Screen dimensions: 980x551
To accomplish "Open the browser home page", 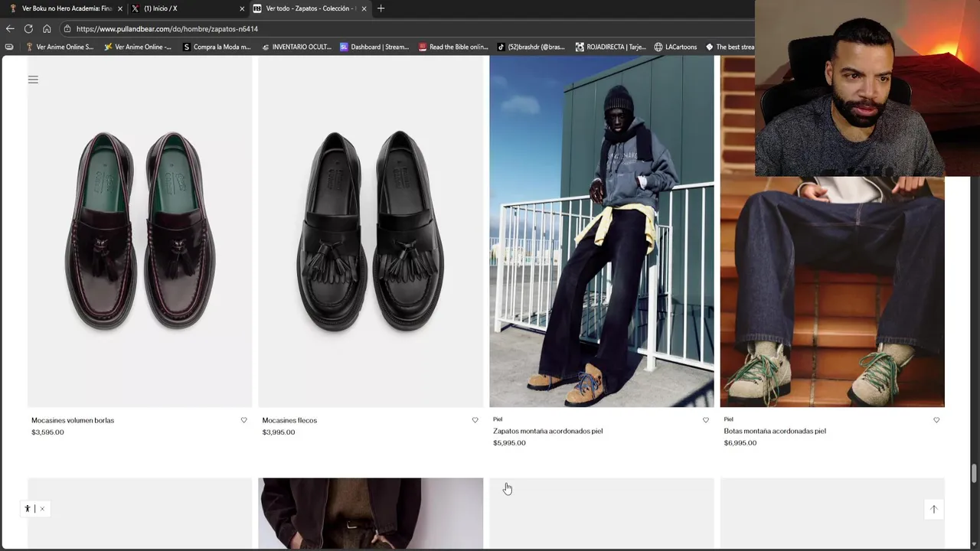I will [x=47, y=28].
